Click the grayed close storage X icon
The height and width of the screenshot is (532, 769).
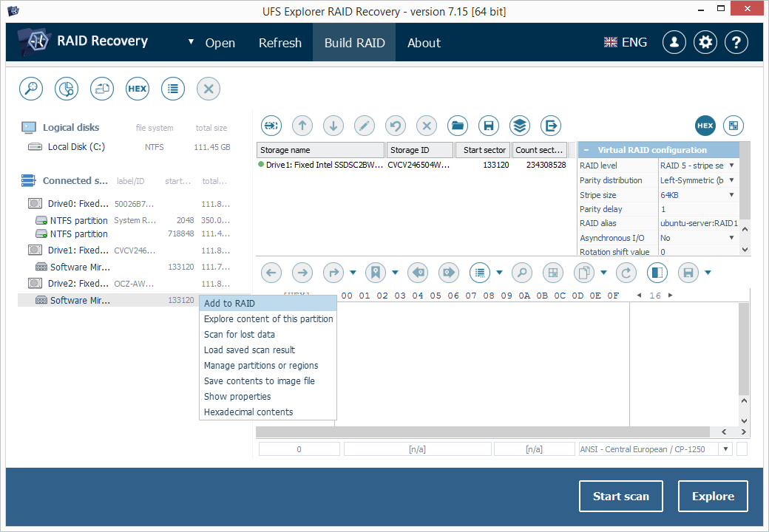tap(209, 89)
